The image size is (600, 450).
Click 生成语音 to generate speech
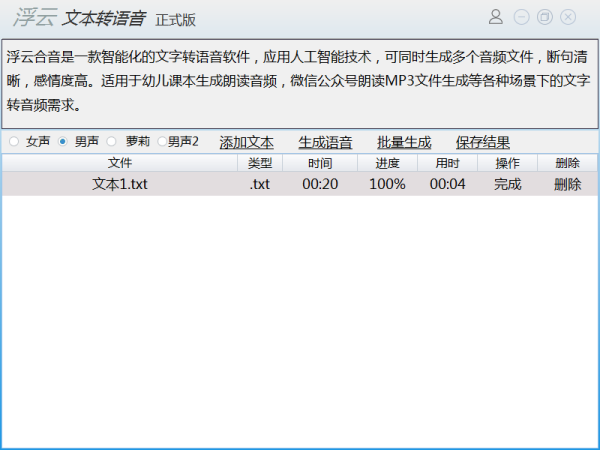(325, 142)
